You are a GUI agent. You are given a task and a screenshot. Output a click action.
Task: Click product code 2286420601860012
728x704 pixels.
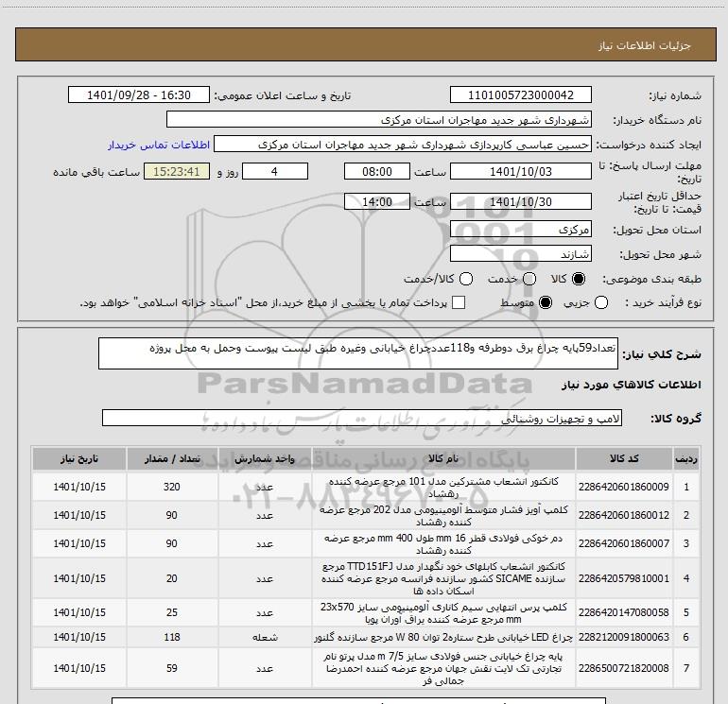coord(624,515)
